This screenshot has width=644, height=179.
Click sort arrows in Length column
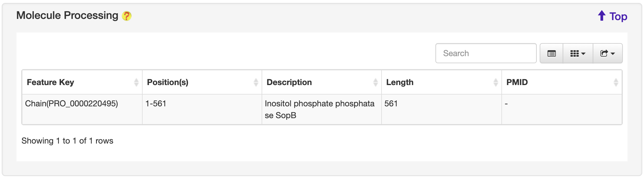496,82
